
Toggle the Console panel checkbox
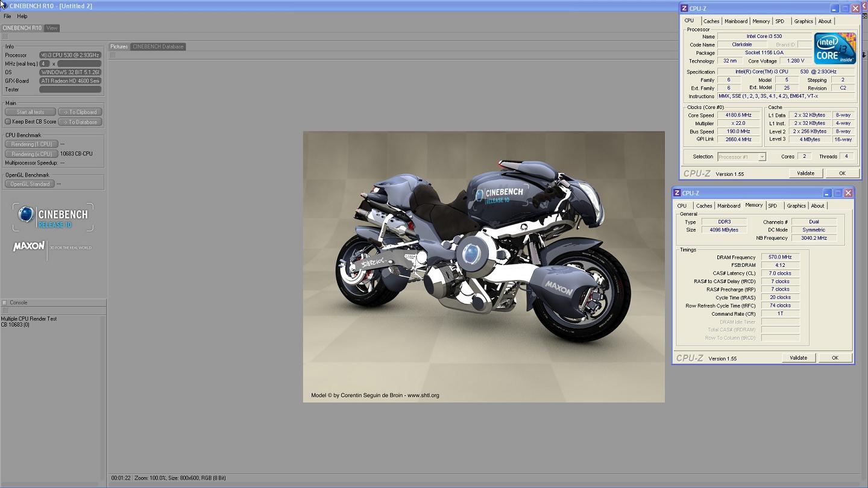pyautogui.click(x=5, y=302)
